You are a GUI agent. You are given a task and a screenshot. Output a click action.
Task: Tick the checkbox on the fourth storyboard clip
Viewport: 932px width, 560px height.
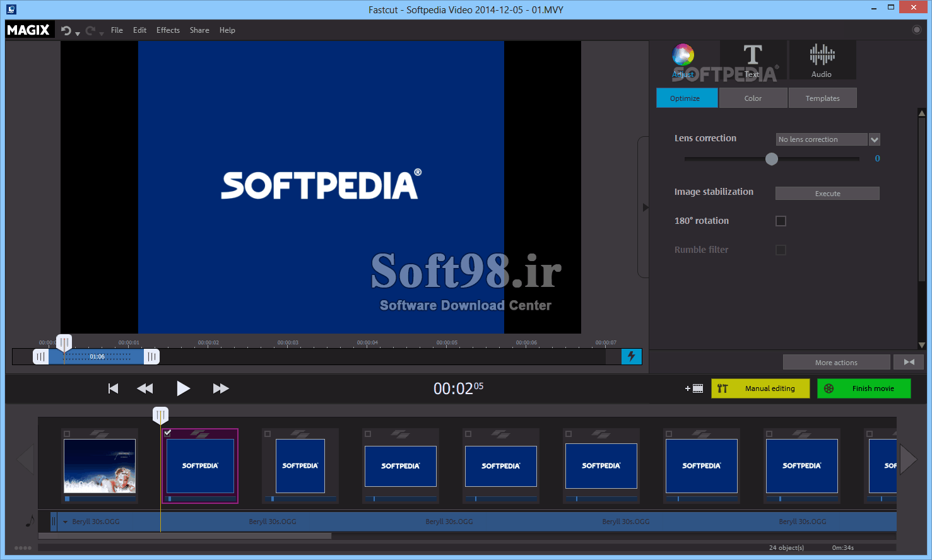pyautogui.click(x=368, y=434)
